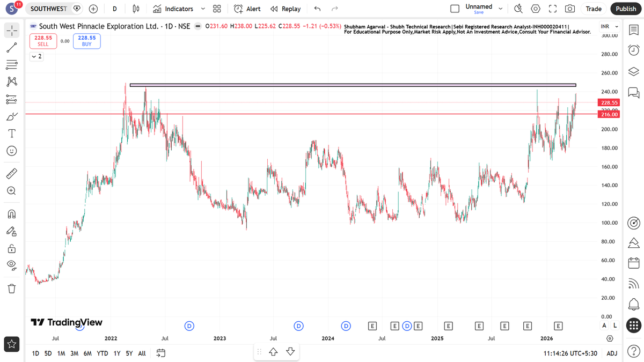This screenshot has height=362, width=644.
Task: Hide all drawings with the eye toggle
Action: [12, 265]
